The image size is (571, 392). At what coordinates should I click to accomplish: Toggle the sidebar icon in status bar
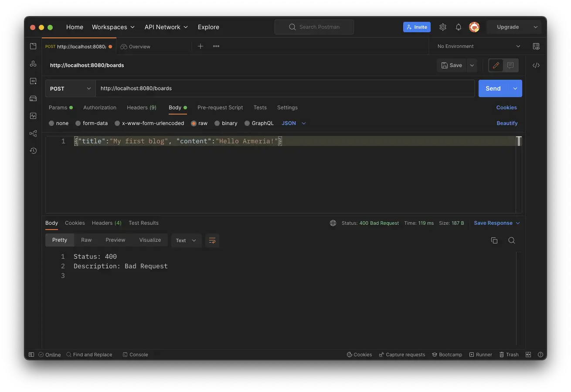(31, 355)
